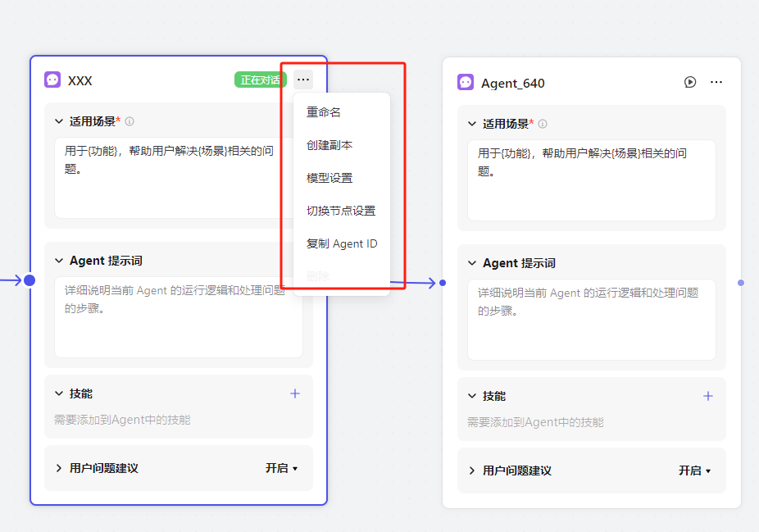Open 用户问题建议 开启 dropdown in XXX node
This screenshot has width=759, height=532.
(x=281, y=468)
